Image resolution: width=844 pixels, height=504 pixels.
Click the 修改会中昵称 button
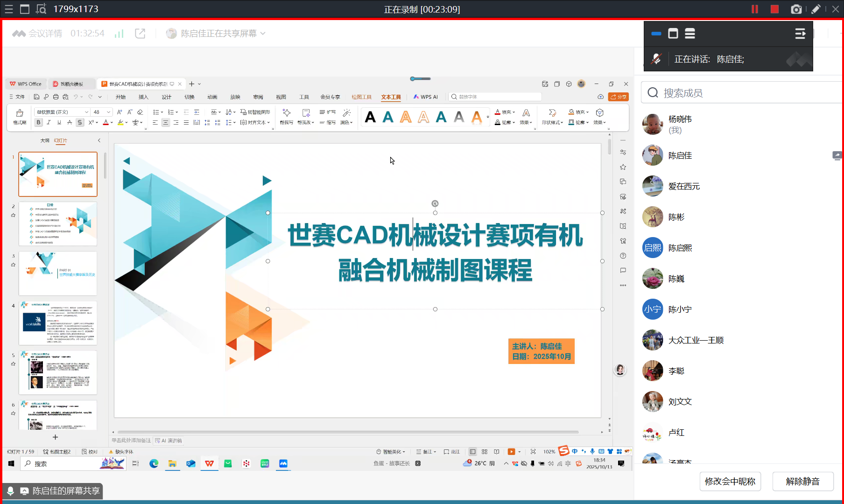click(x=730, y=481)
